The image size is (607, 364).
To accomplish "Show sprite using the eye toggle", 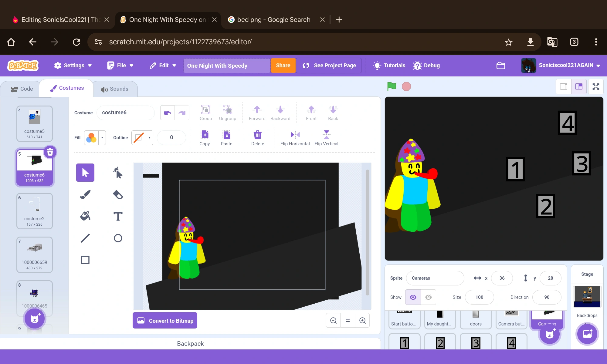I will (x=413, y=297).
